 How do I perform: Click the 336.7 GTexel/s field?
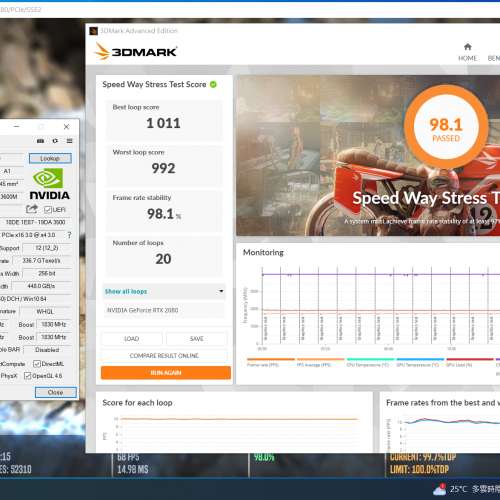tap(41, 261)
